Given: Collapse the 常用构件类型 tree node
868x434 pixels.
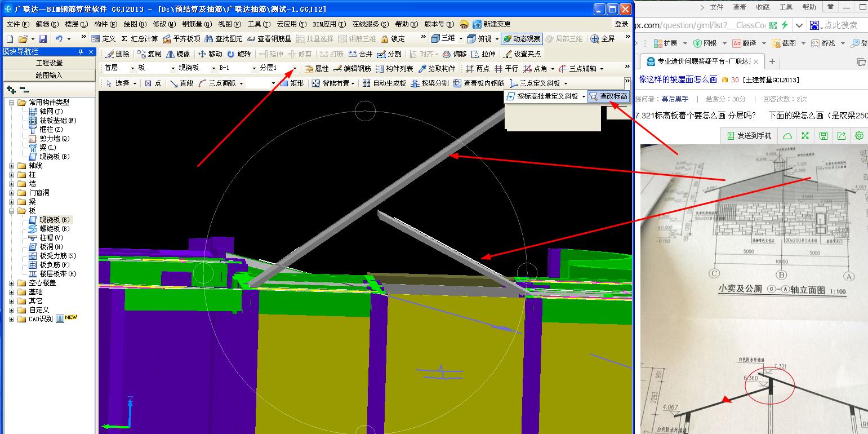Looking at the screenshot, I should tap(12, 103).
